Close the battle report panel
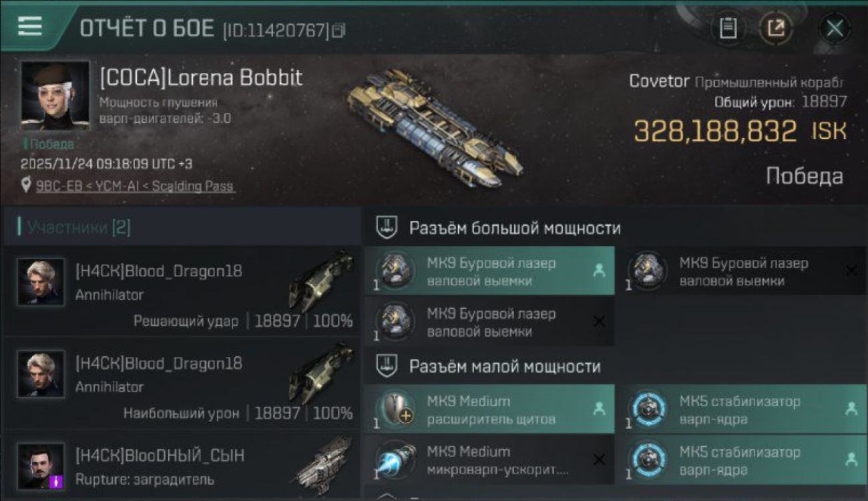Viewport: 868px width, 501px height. (834, 28)
